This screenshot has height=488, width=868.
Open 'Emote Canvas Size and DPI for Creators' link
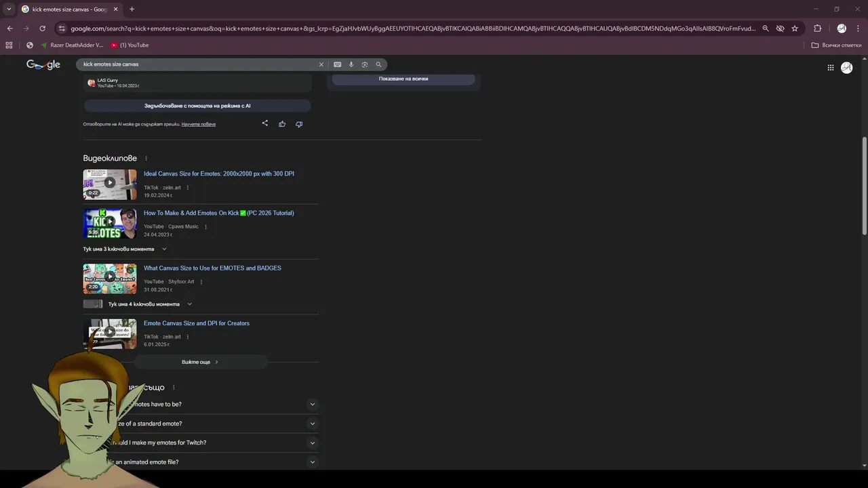[x=197, y=323]
